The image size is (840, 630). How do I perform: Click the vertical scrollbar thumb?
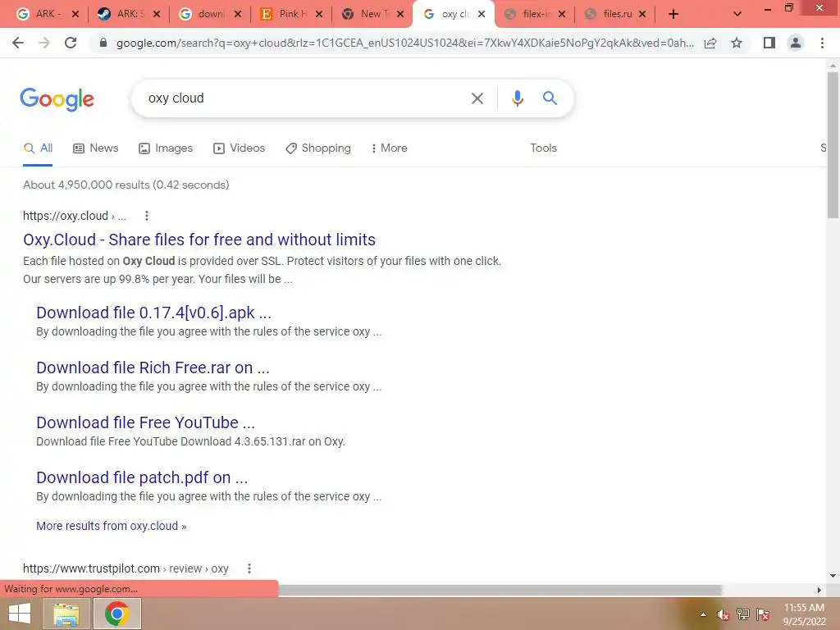coord(833,144)
